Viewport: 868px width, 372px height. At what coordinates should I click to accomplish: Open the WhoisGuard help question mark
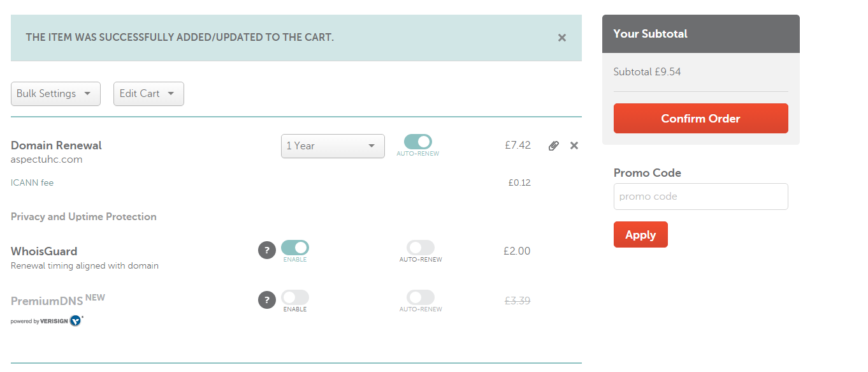coord(267,251)
